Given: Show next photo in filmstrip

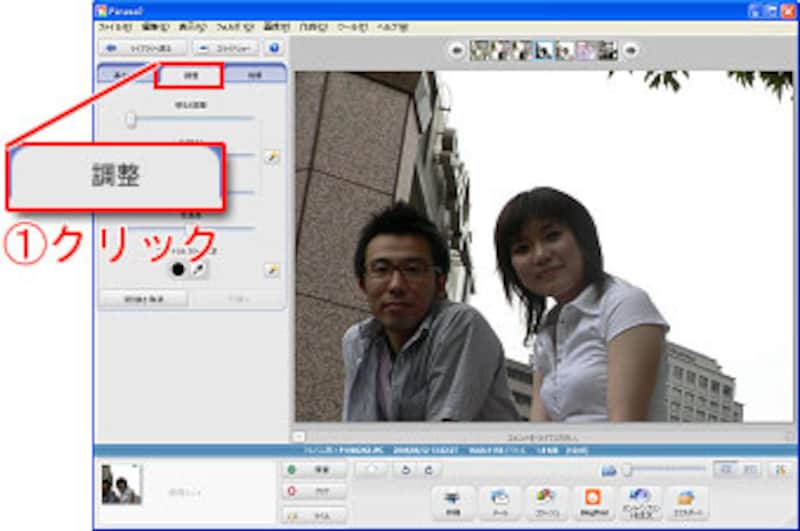Looking at the screenshot, I should point(631,50).
